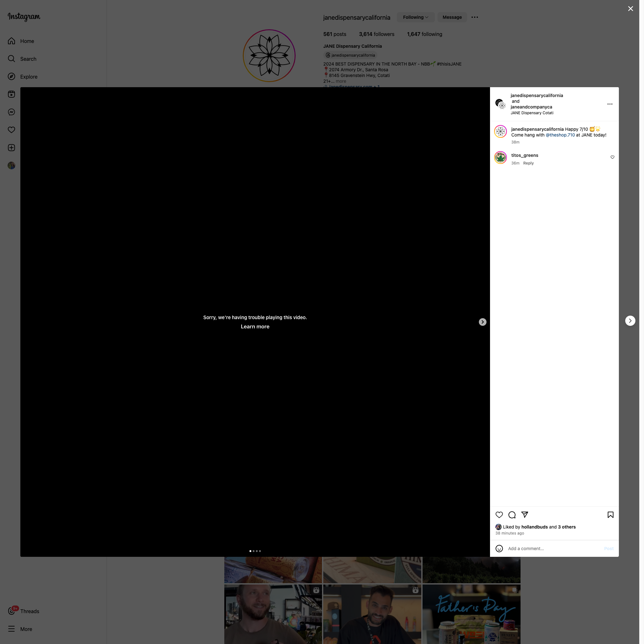Click the Post comment button
Image resolution: width=644 pixels, height=644 pixels.
[x=609, y=549]
